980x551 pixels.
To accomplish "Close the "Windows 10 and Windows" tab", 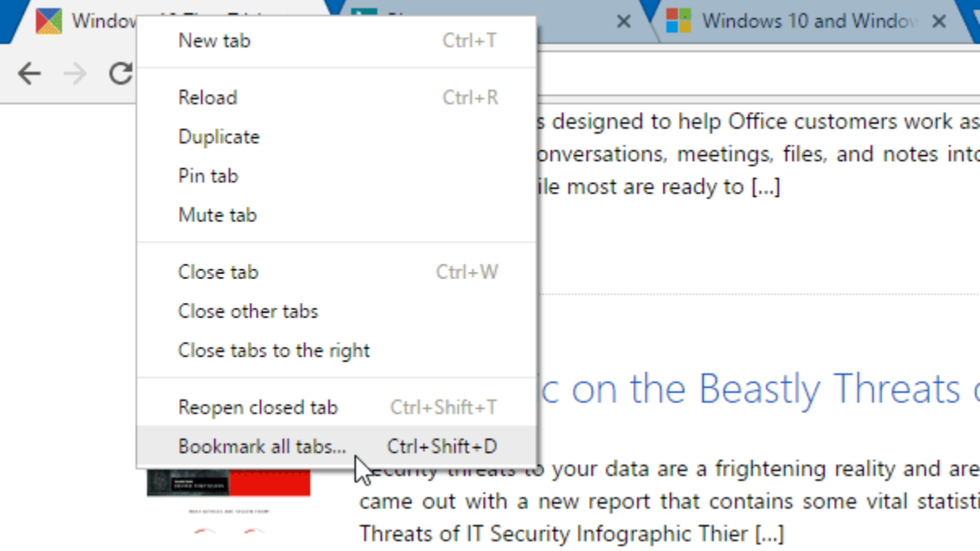I will pyautogui.click(x=939, y=21).
